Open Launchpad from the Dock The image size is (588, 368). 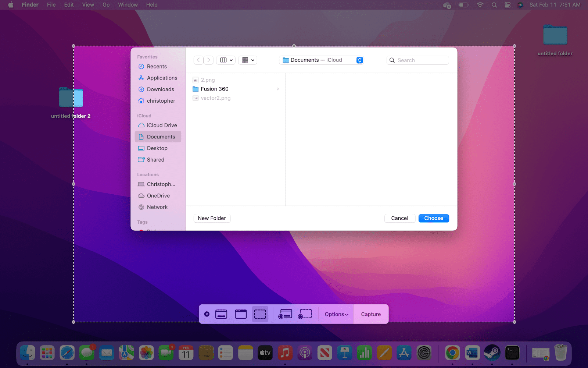(x=47, y=353)
